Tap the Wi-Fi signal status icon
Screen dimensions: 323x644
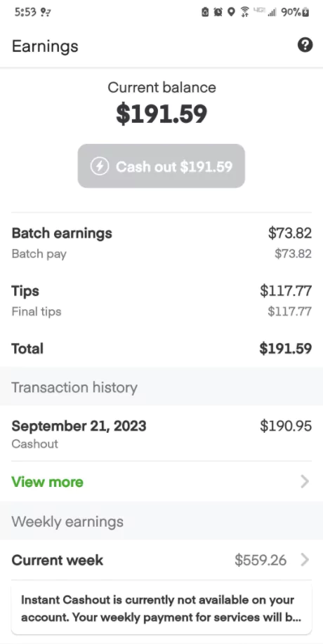(245, 13)
